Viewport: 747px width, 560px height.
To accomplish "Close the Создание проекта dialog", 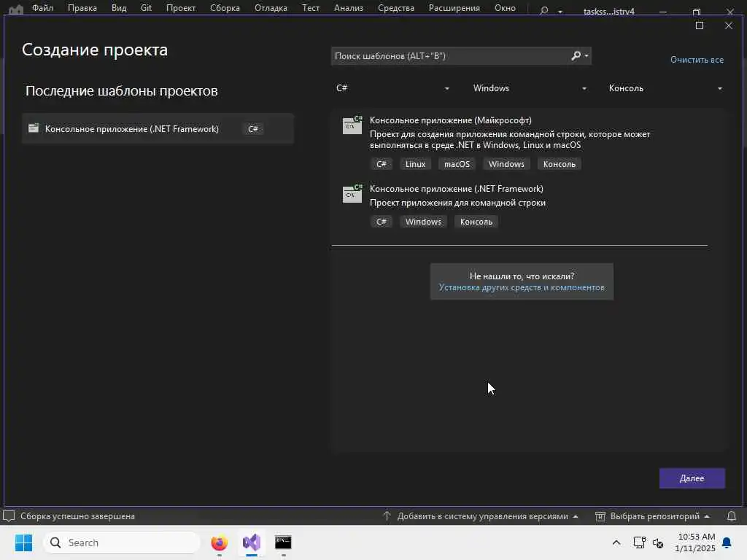I will (729, 26).
